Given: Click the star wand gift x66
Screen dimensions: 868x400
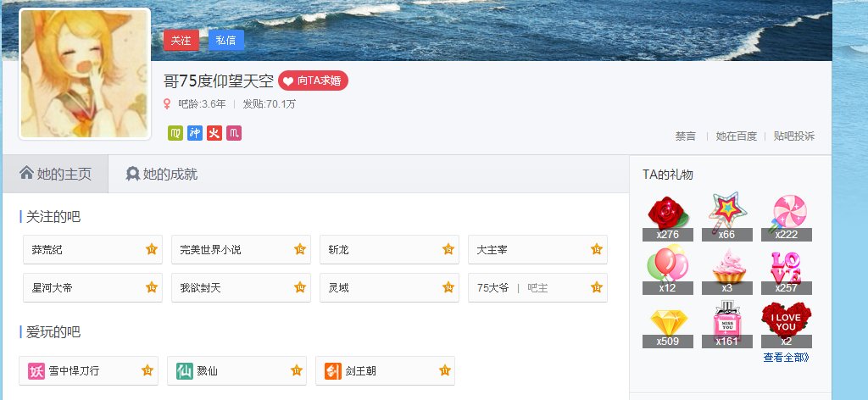Looking at the screenshot, I should pyautogui.click(x=726, y=218).
